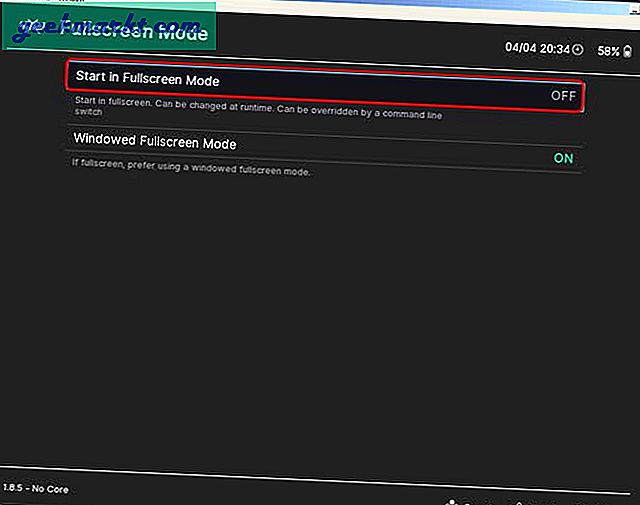Screen dimensions: 640x505
Task: Click description 'If fullscreen, prefer using a windowed fullscreen mode'
Action: [191, 167]
